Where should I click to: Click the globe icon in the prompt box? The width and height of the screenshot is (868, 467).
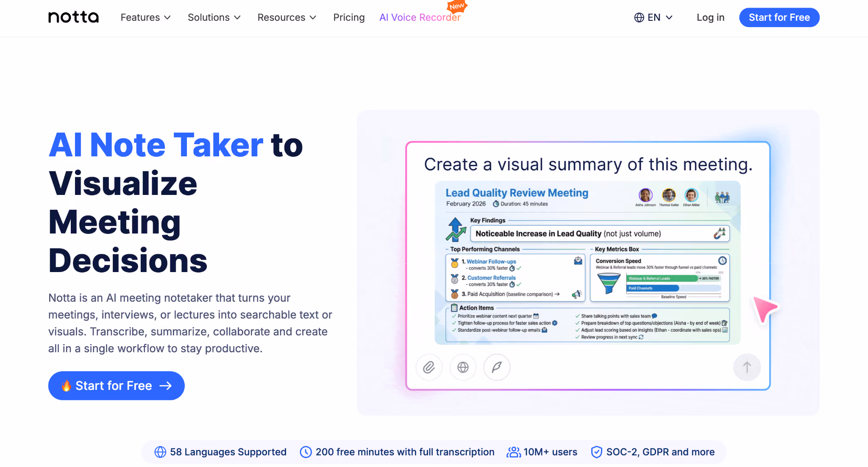point(463,367)
